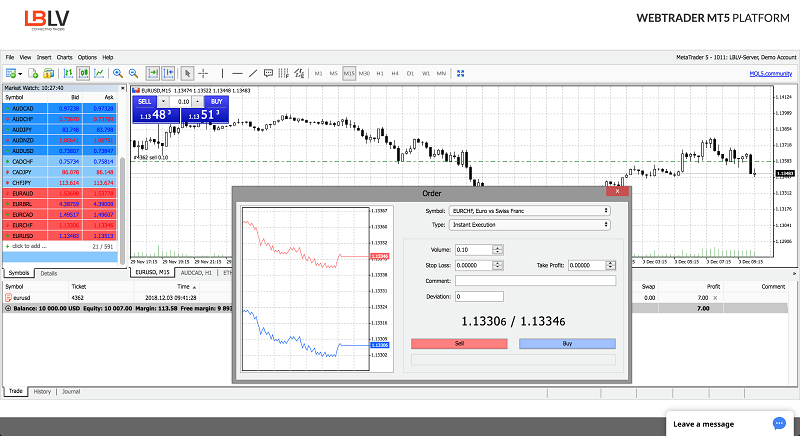Select the Fibonacci retracement tool
Image resolution: width=800 pixels, height=436 pixels.
point(284,73)
